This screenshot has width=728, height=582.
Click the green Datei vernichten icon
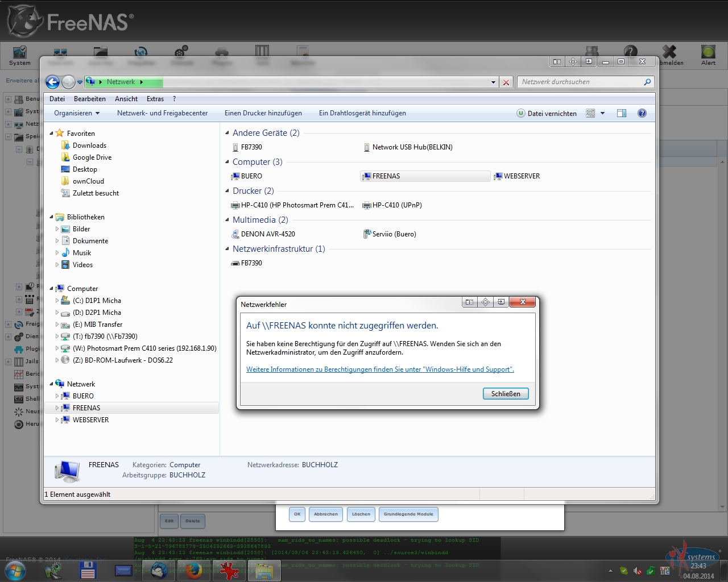point(520,113)
